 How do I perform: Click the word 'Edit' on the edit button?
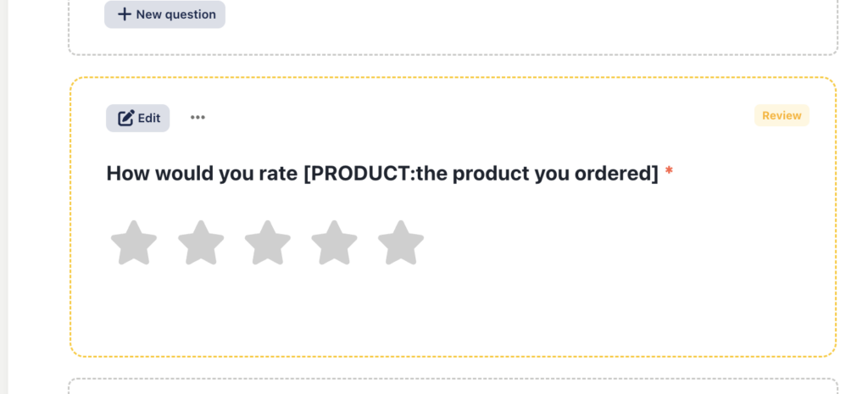(149, 119)
